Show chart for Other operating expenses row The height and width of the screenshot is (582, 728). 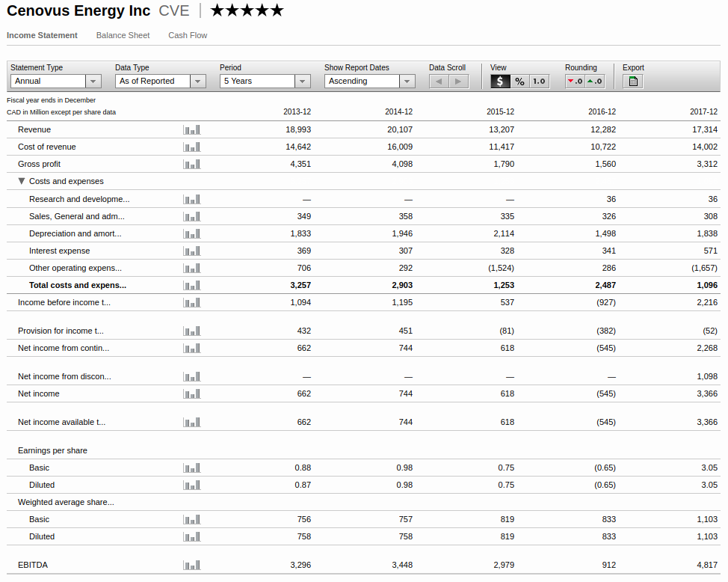[192, 269]
